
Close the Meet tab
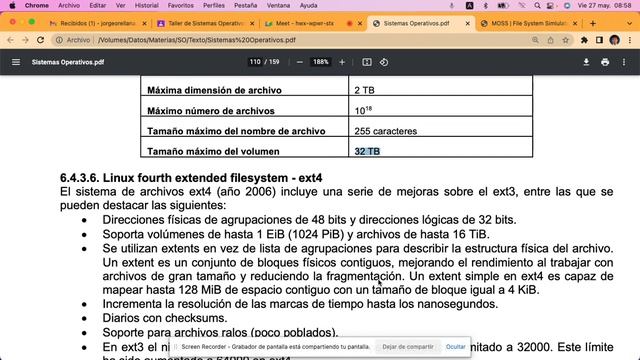(360, 24)
